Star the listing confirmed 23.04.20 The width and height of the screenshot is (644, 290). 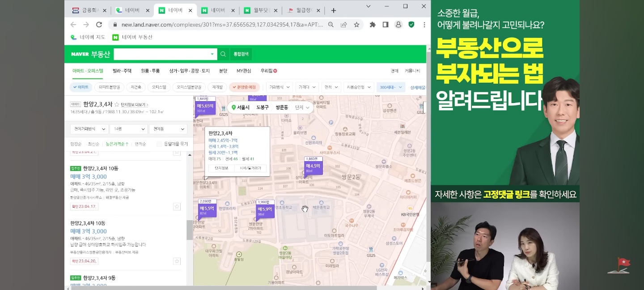[x=177, y=261]
